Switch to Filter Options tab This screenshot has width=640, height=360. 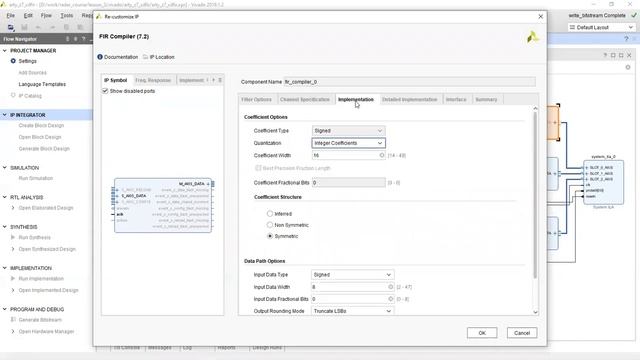(x=256, y=99)
